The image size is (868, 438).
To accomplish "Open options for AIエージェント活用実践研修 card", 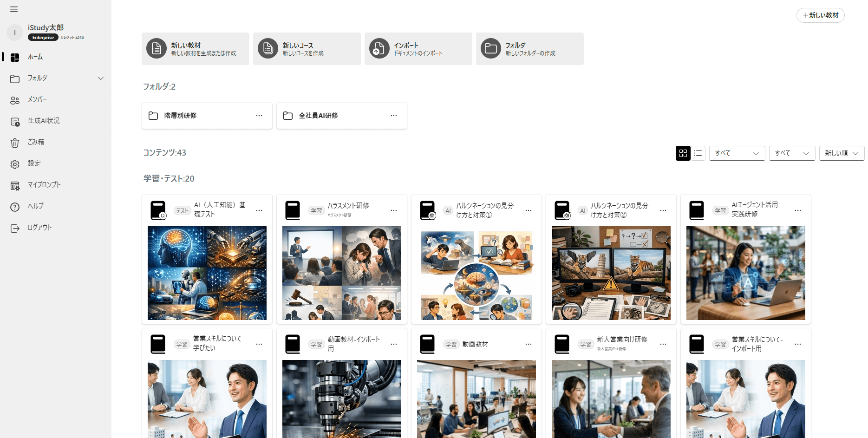I will coord(798,210).
